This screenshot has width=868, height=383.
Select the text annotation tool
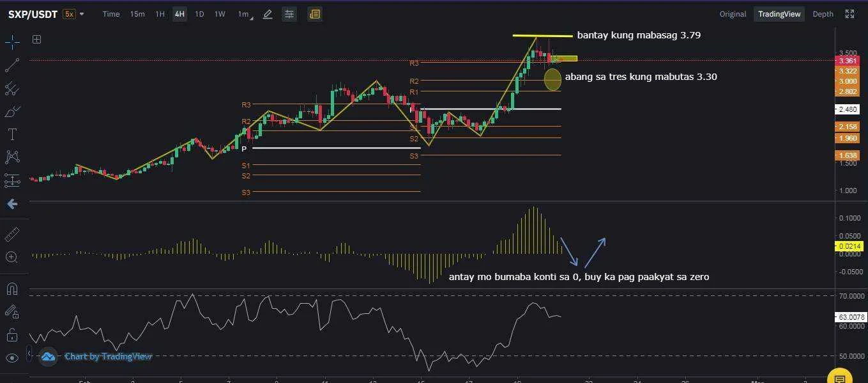point(12,134)
